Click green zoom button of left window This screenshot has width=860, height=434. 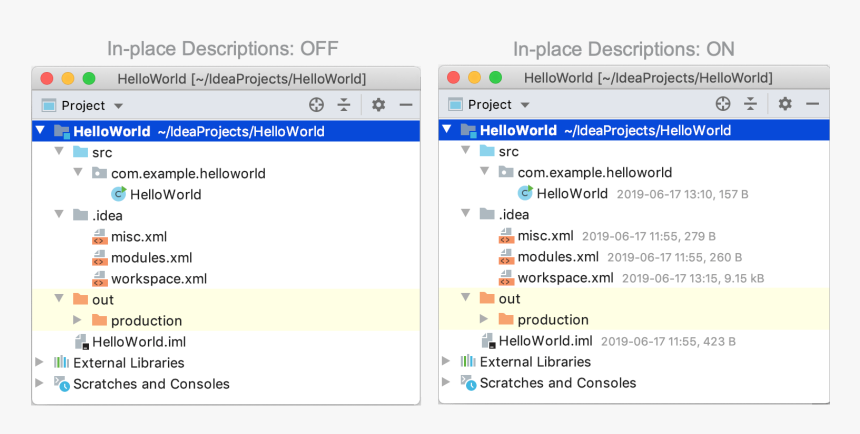[x=89, y=78]
